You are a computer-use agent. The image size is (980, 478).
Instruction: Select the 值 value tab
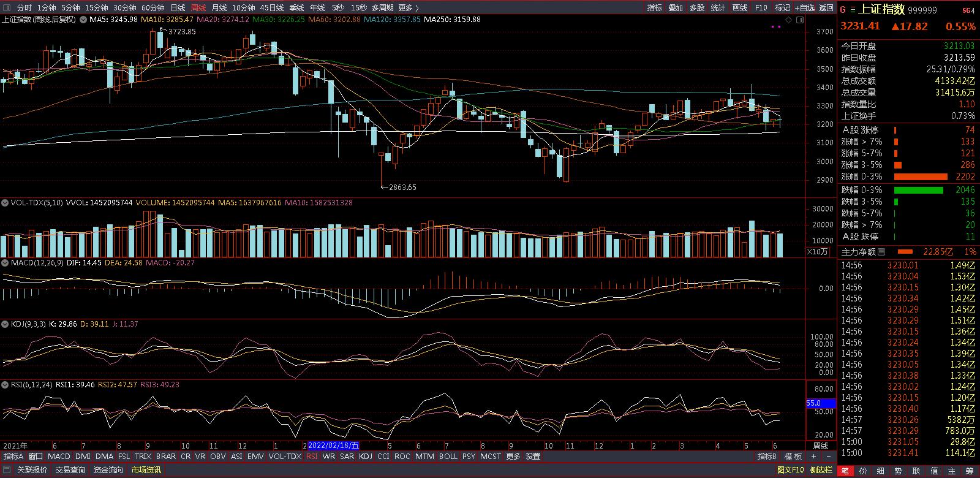[934, 471]
